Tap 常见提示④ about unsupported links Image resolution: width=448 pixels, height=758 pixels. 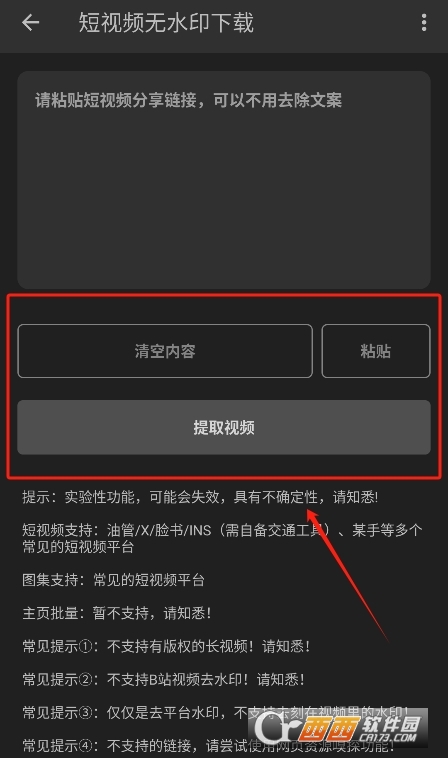(208, 745)
